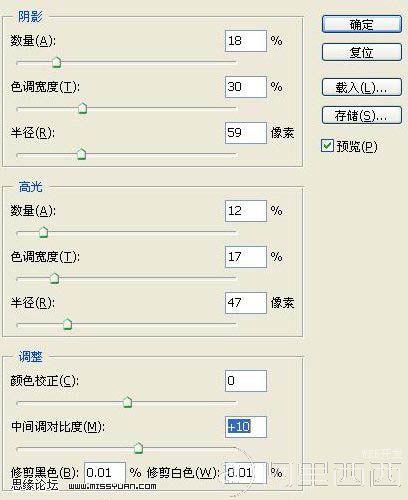
Task: Click the 阴影 半径 slider handle
Action: click(81, 154)
